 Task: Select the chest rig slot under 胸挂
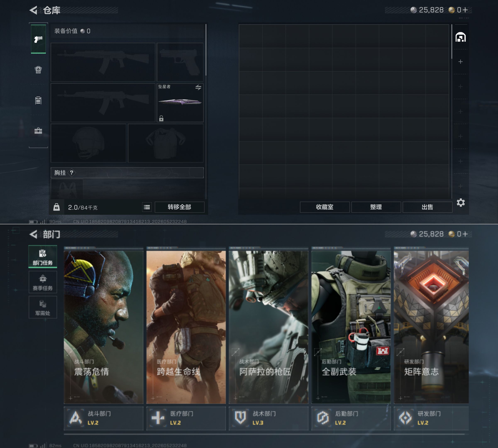[x=67, y=189]
